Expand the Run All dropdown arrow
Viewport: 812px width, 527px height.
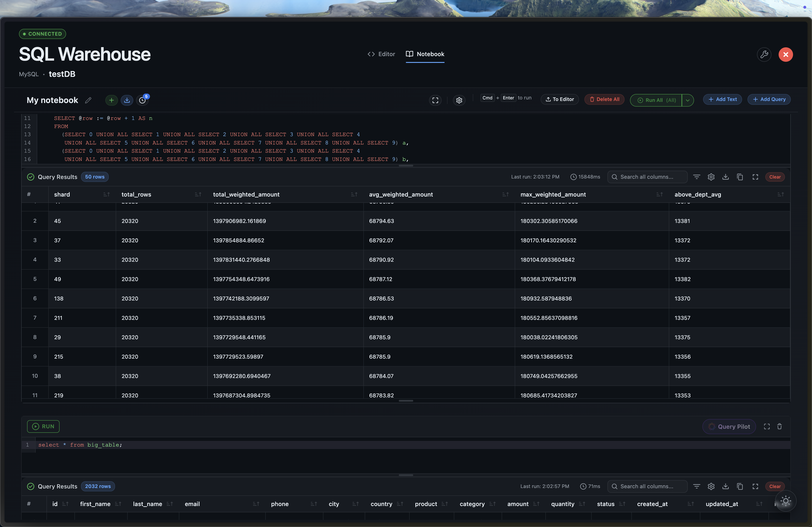point(688,100)
